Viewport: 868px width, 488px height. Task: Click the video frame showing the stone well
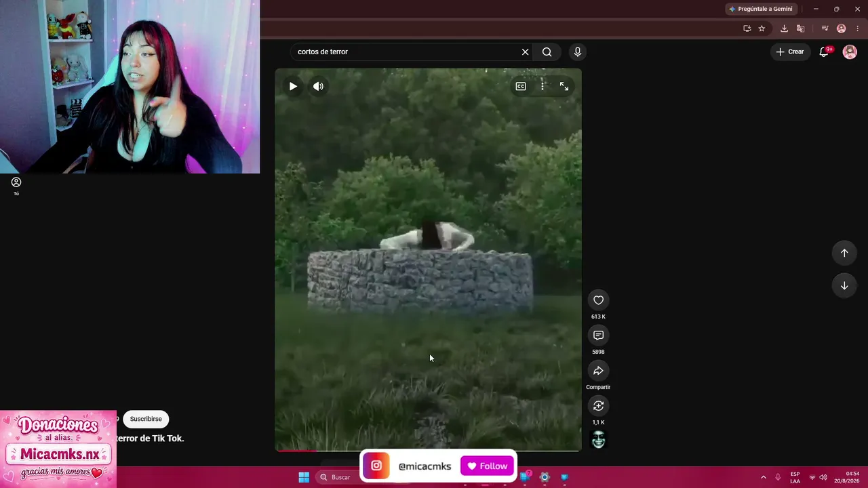[428, 259]
